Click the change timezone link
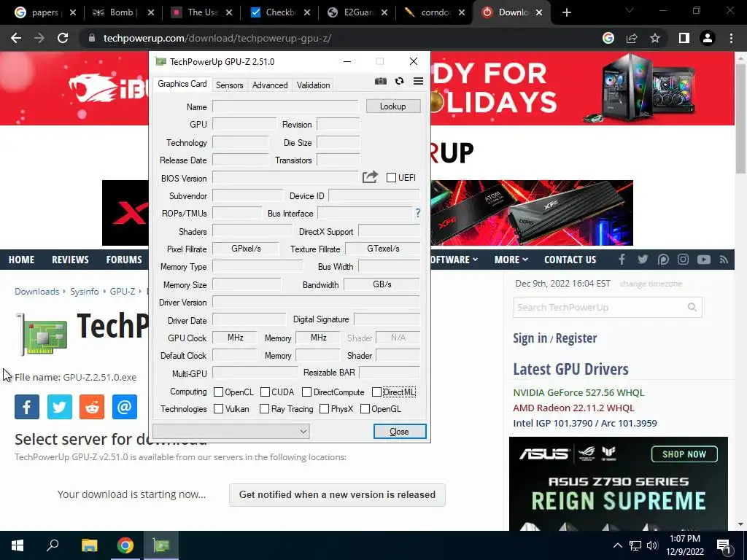 click(651, 284)
